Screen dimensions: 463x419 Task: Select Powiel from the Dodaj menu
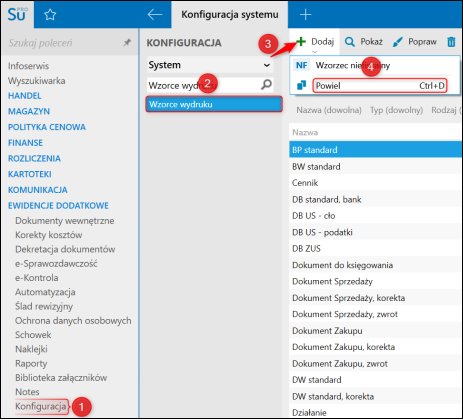pos(380,86)
